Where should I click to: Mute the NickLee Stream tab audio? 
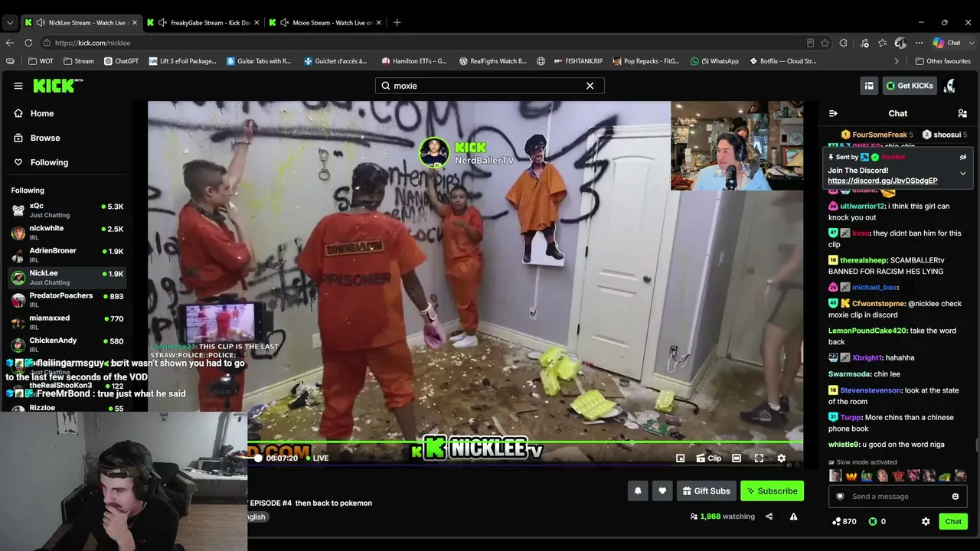[x=41, y=23]
